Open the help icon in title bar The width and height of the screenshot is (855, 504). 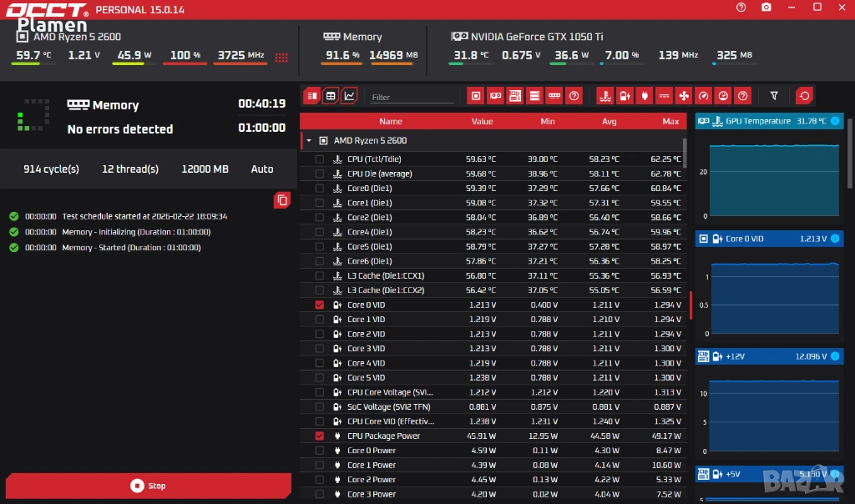tap(741, 8)
